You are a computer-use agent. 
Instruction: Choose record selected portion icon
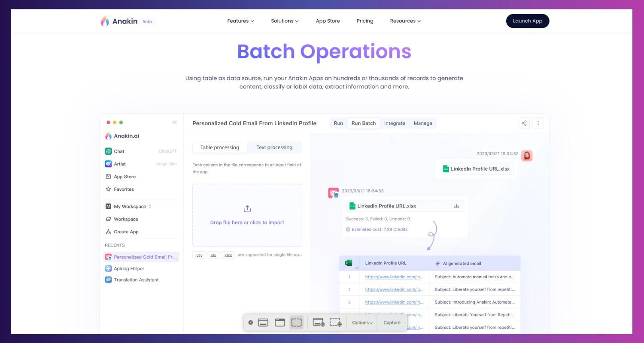[x=335, y=323]
